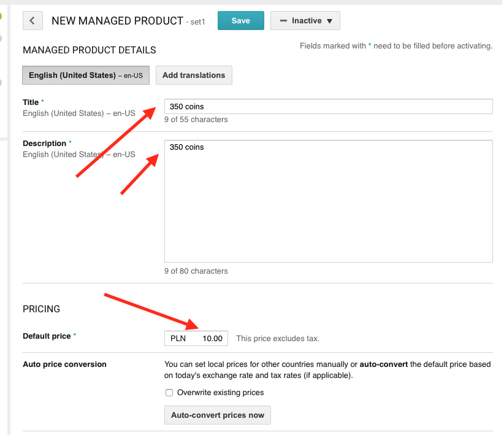Click the PLN currency label in price box
The width and height of the screenshot is (504, 435).
coord(178,339)
